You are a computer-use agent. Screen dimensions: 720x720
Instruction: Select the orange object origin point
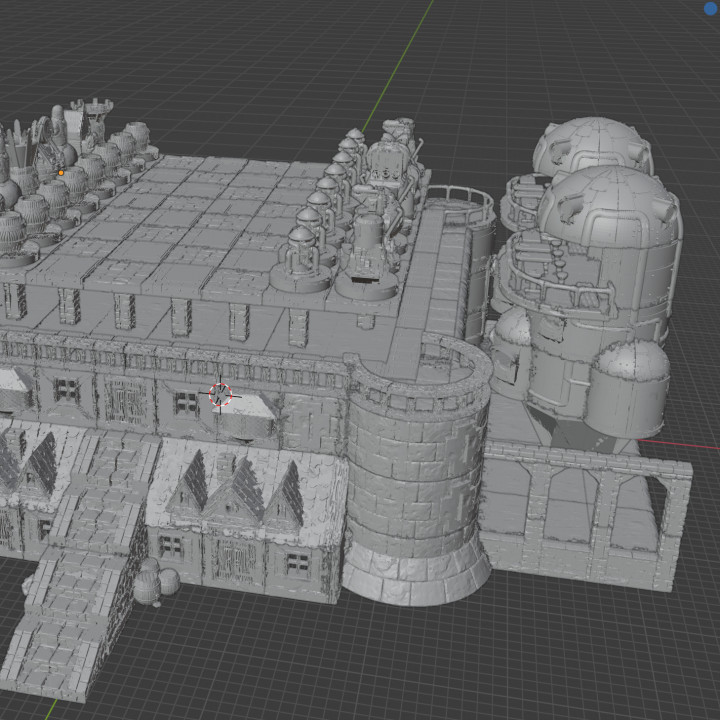click(60, 172)
